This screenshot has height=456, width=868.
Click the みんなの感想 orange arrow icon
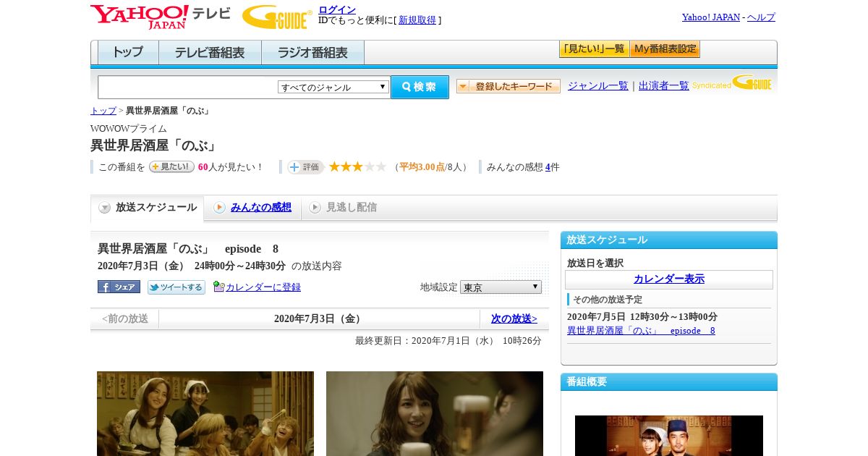(219, 208)
